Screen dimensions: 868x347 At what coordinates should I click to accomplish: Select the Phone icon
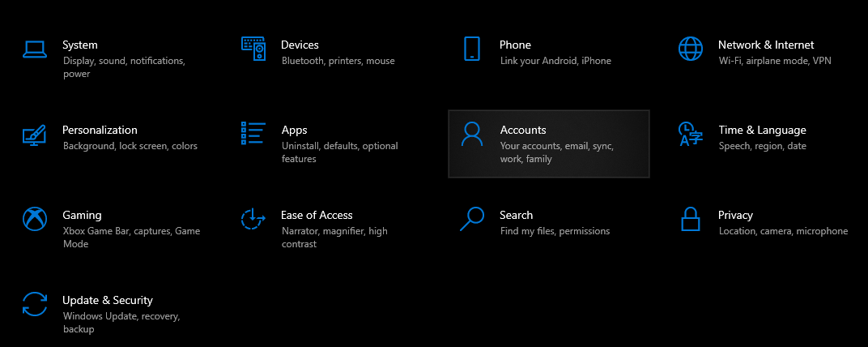[x=471, y=49]
